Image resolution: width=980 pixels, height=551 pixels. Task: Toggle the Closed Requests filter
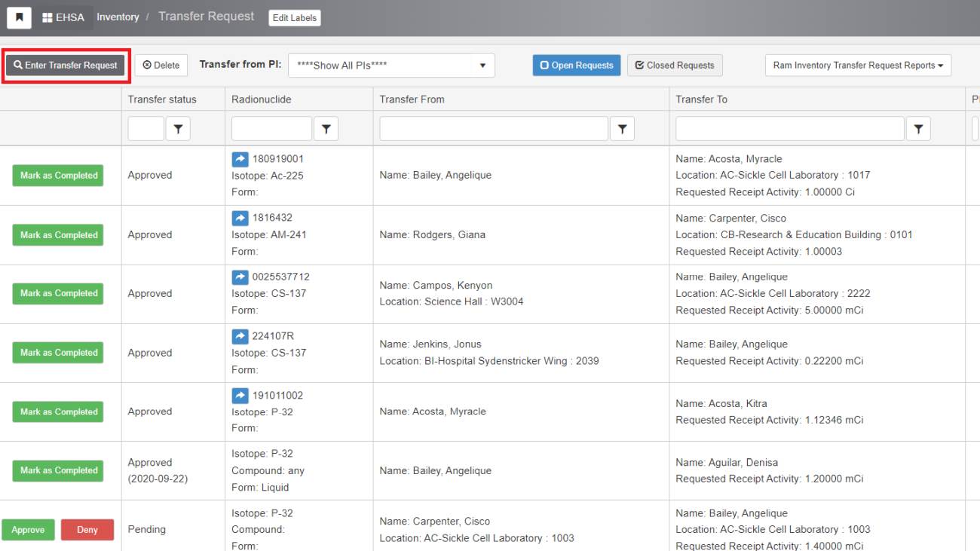click(675, 66)
